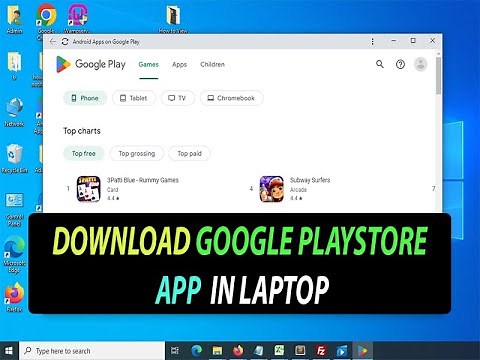The image size is (480, 360).
Task: Open the Google Play help icon
Action: [x=400, y=64]
